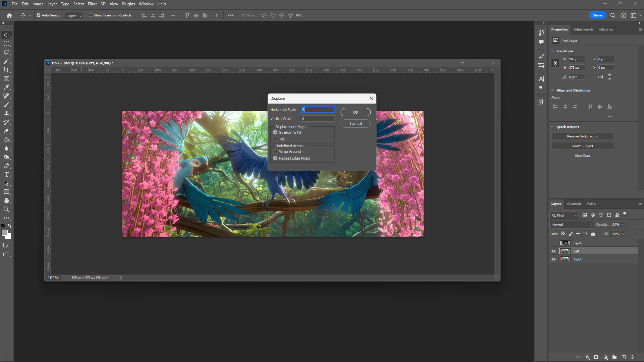Select the Eyedropper tool
This screenshot has height=362, width=644.
(6, 87)
